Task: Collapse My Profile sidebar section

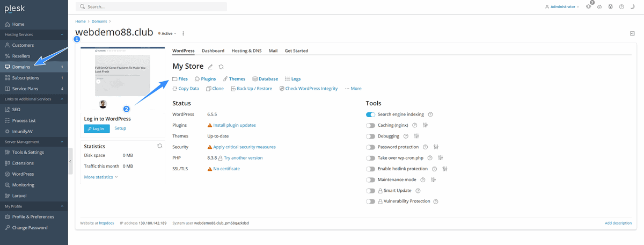Action: coord(62,206)
